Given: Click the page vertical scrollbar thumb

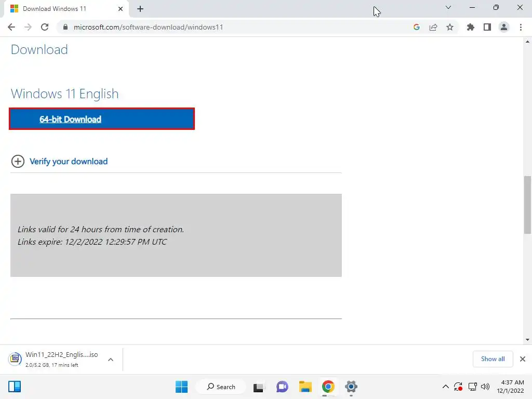Looking at the screenshot, I should 527,205.
